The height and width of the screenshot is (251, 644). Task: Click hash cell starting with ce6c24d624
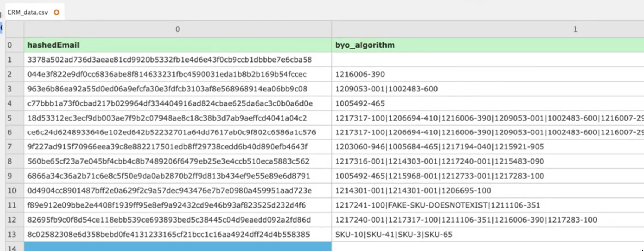[x=178, y=132]
